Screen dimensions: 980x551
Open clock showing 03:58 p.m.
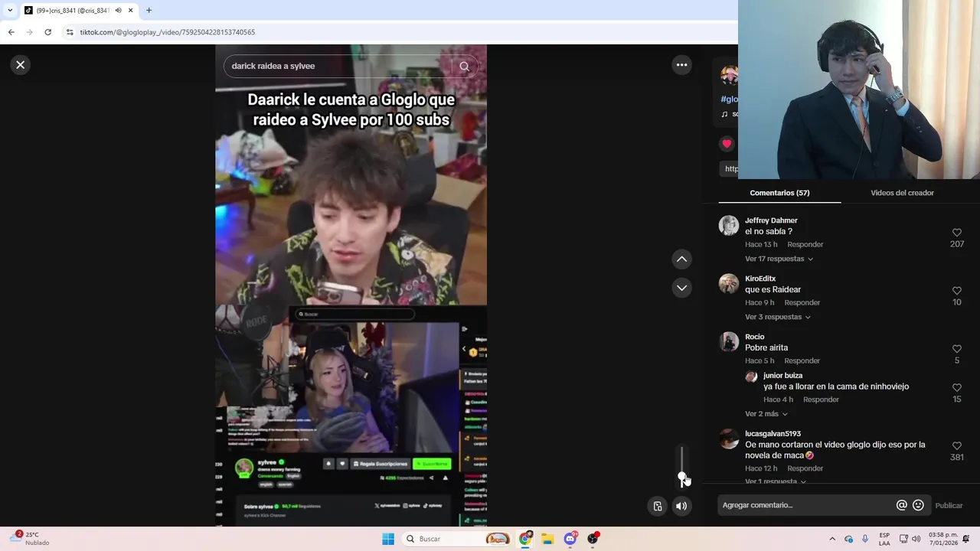[x=943, y=539]
